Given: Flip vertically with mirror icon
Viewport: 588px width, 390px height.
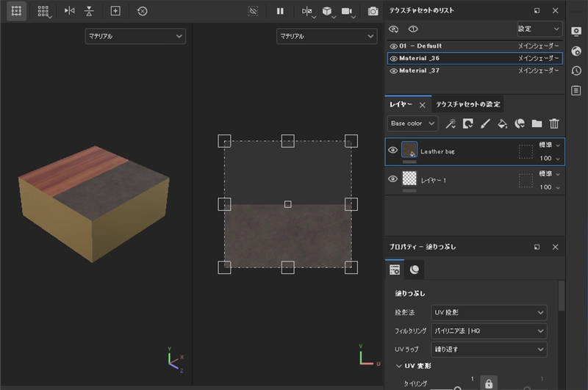Looking at the screenshot, I should 89,11.
